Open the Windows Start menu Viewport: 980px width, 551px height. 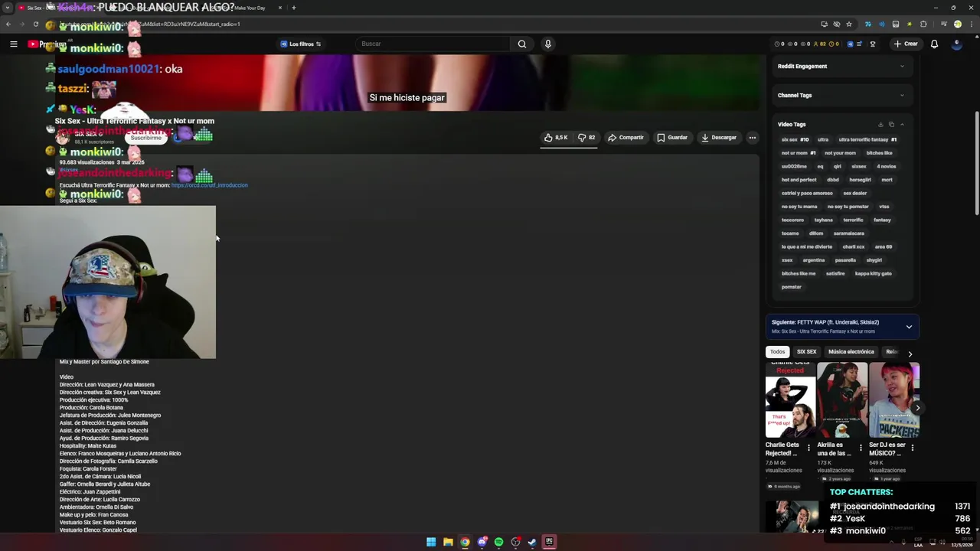point(431,543)
